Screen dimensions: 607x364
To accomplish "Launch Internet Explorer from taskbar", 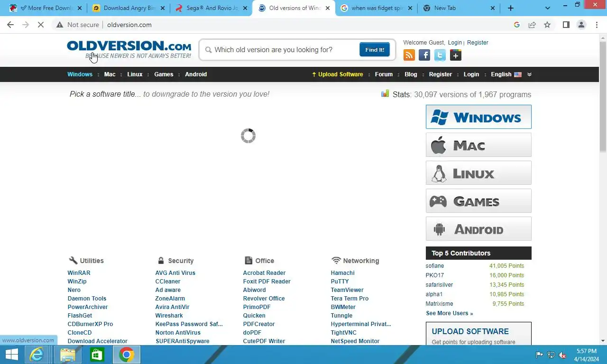I will pyautogui.click(x=37, y=355).
